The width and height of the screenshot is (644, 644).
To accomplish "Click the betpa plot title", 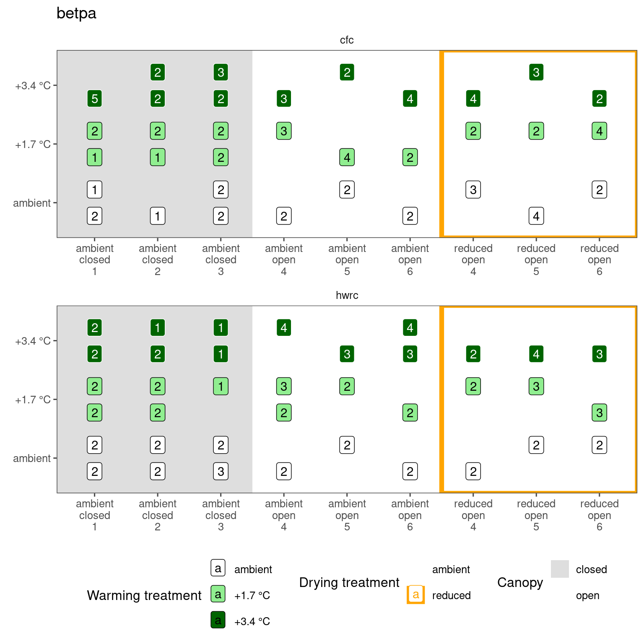I will tap(76, 13).
